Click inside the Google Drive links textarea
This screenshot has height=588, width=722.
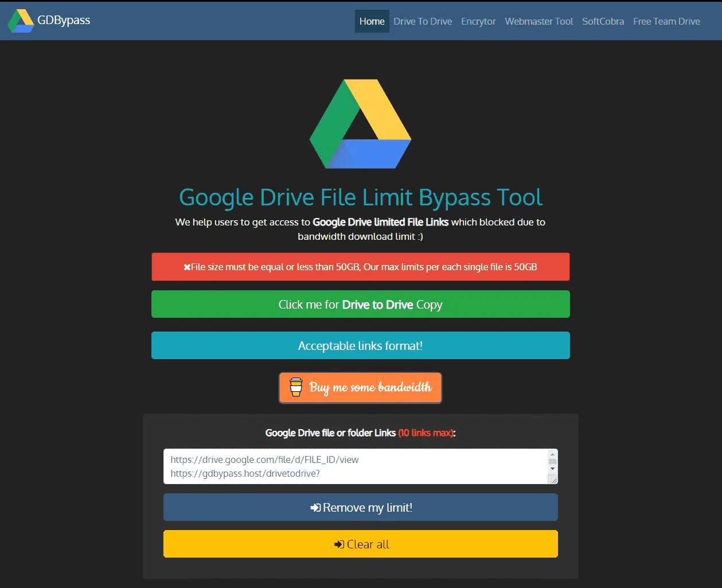[356, 466]
